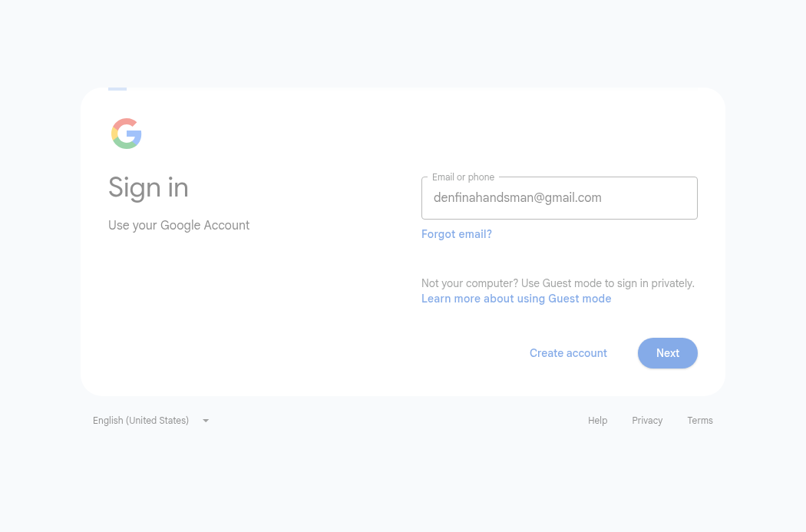
Task: Click the loading progress bar atop card
Action: [x=117, y=89]
